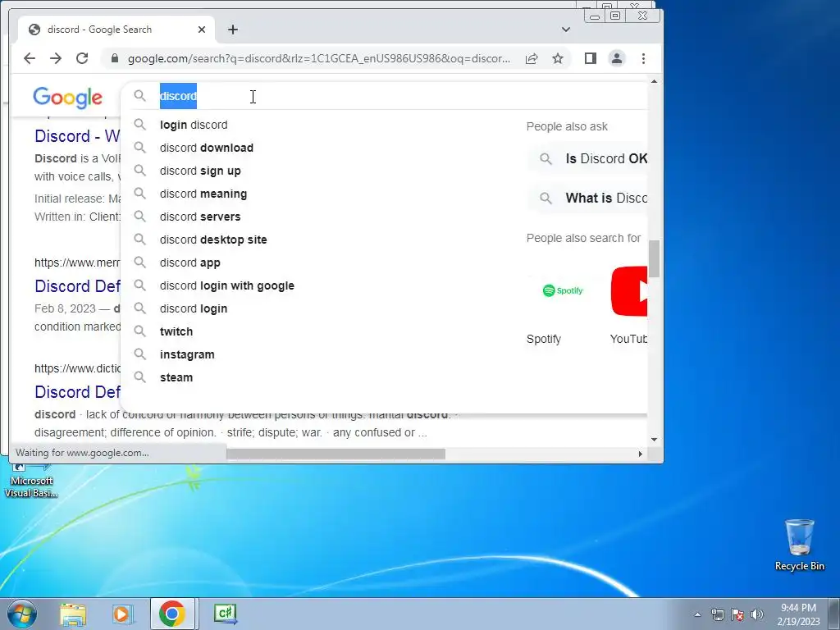Open the 'Discord Def' result from dictionary site

tap(77, 392)
